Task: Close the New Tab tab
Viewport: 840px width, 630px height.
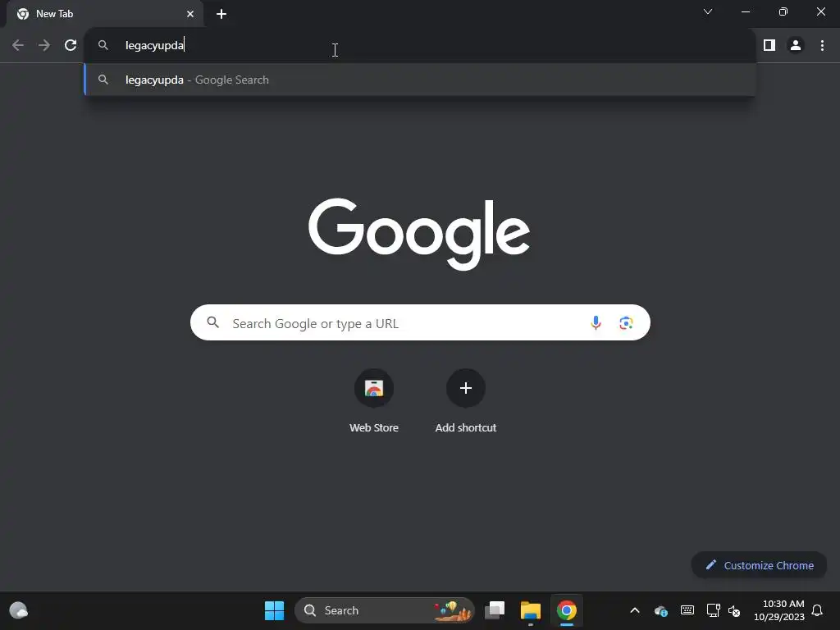Action: (190, 14)
